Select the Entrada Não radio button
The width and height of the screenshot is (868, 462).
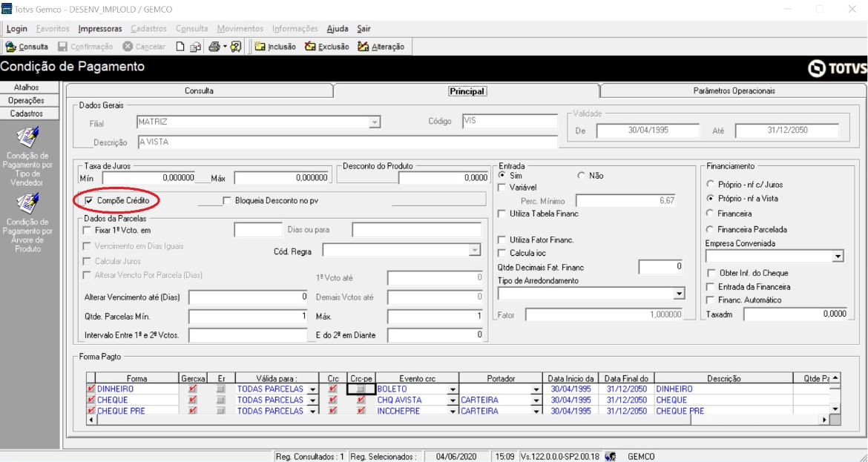click(581, 176)
